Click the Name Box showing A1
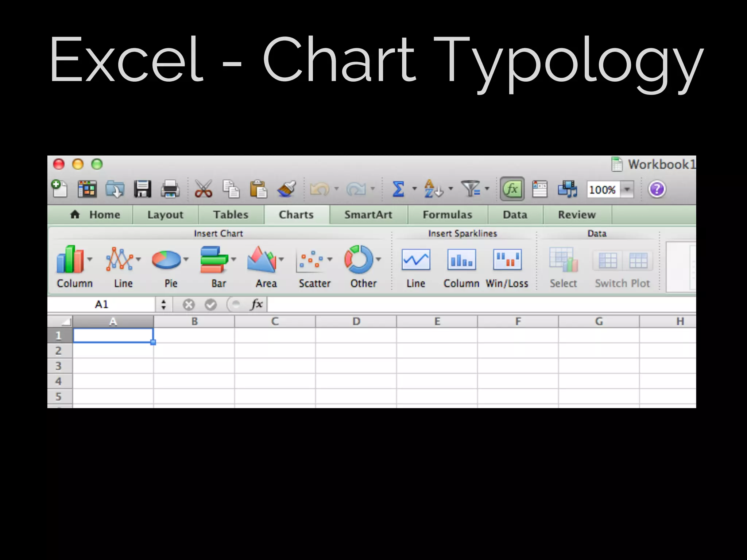 tap(101, 304)
